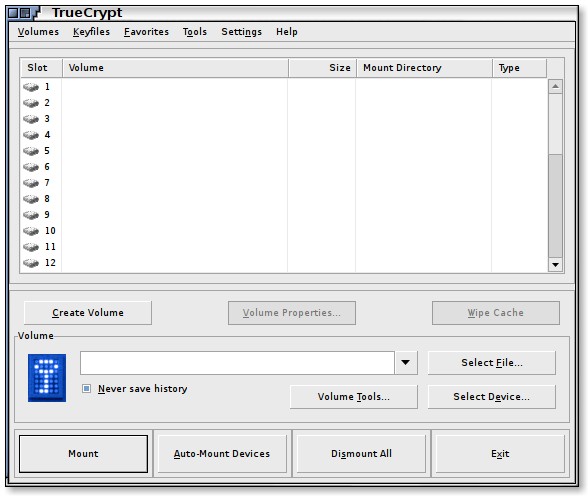588x496 pixels.
Task: Click the window menu icon in title bar
Action: coord(13,13)
